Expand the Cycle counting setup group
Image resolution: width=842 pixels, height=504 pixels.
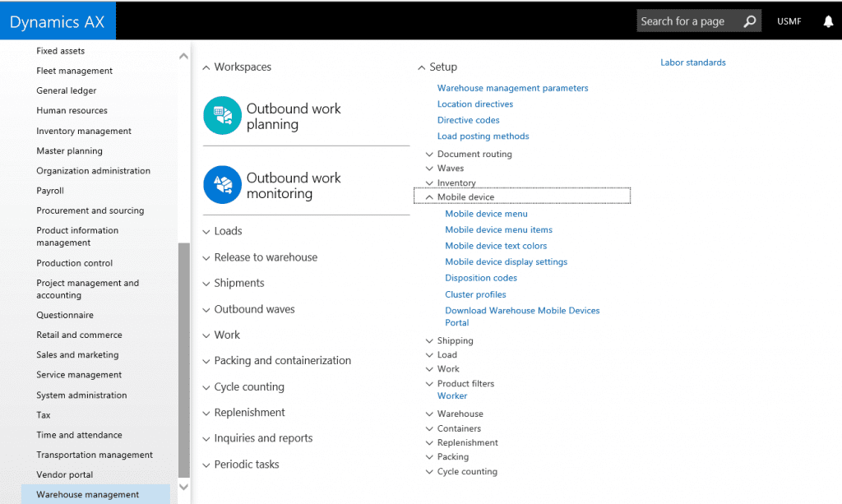pos(429,472)
